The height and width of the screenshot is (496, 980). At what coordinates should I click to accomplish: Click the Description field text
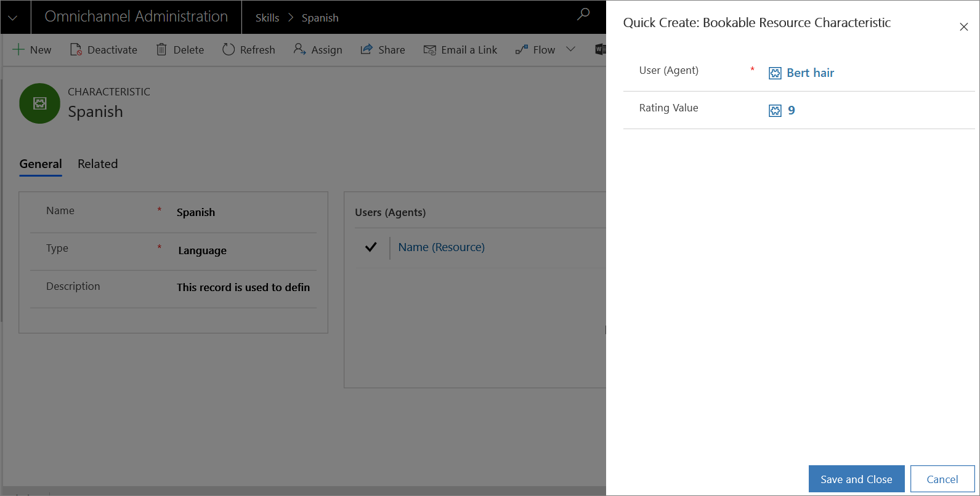(243, 287)
